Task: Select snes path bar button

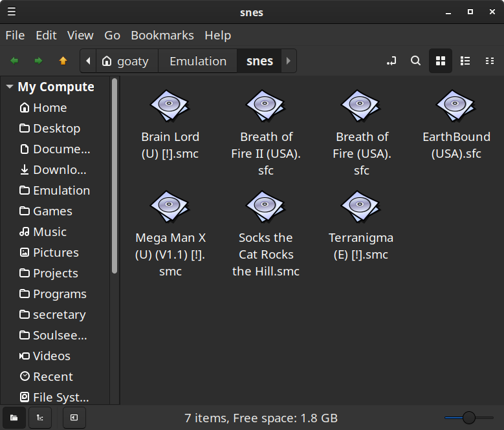Action: [259, 61]
